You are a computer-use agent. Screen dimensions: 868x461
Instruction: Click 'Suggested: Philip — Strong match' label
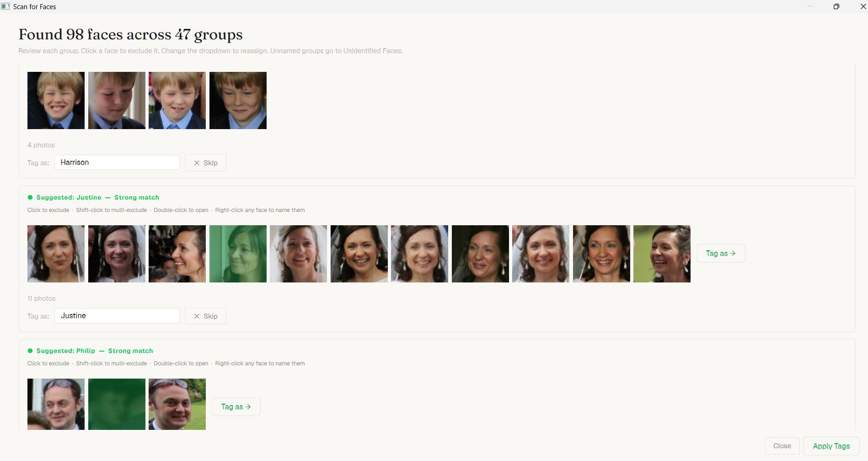pos(95,351)
